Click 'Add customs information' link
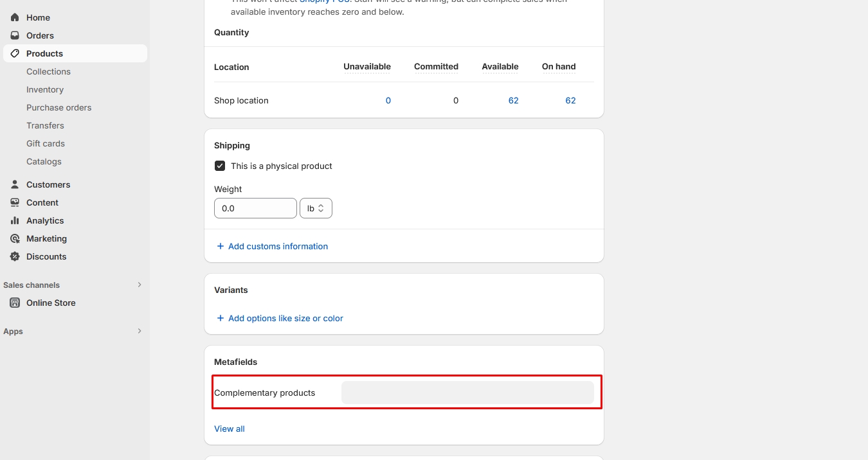Screen dimensions: 868x460 pyautogui.click(x=278, y=246)
